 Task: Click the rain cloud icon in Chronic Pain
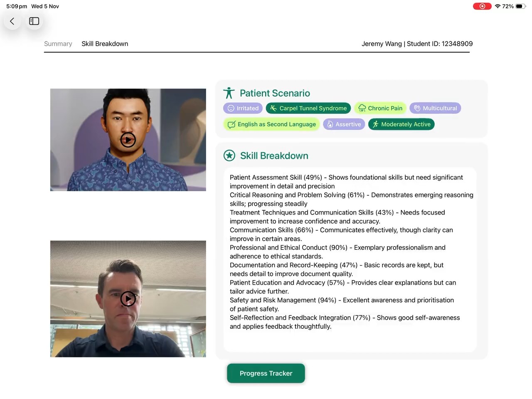pos(362,108)
